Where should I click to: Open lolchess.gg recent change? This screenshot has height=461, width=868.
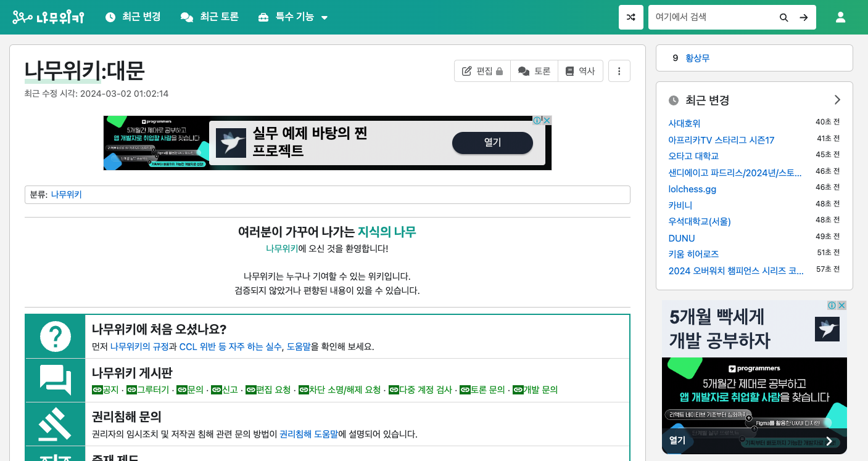click(x=692, y=189)
